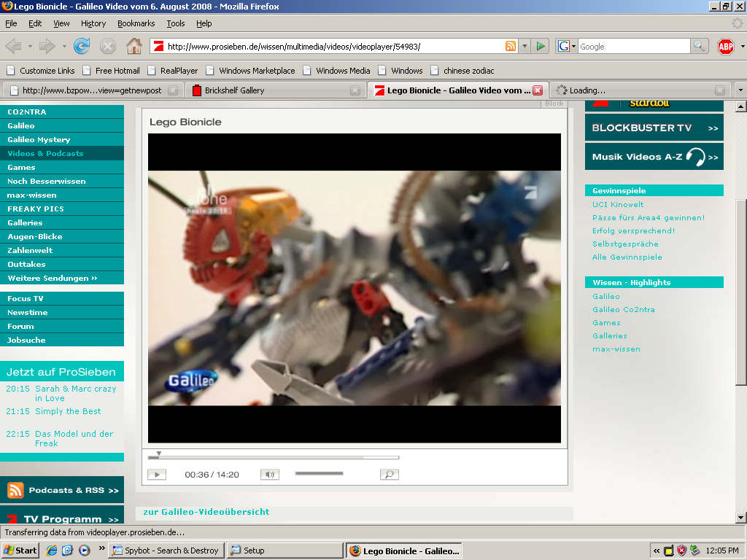Click the green Go arrow beside URL
Viewport: 747px width, 560px height.
tap(541, 46)
